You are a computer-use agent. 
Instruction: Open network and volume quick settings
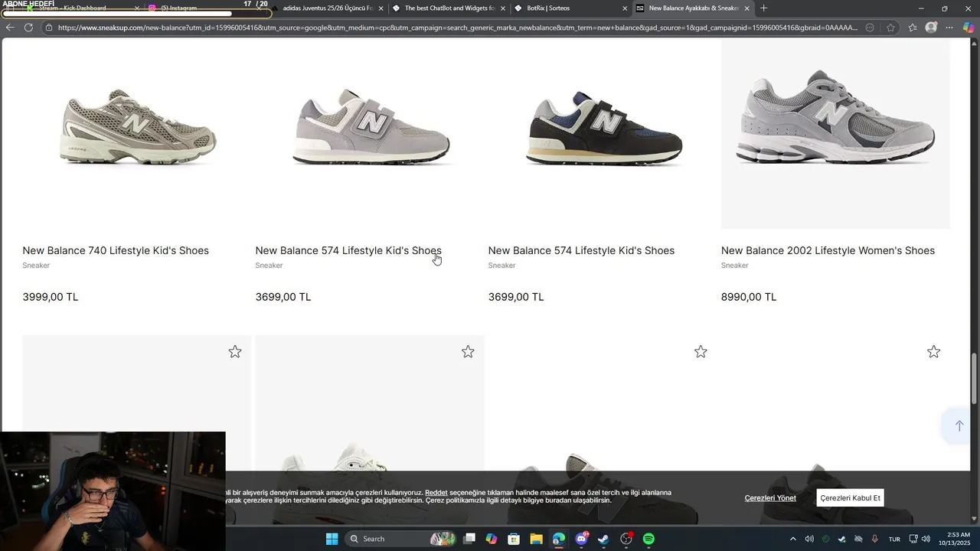920,539
